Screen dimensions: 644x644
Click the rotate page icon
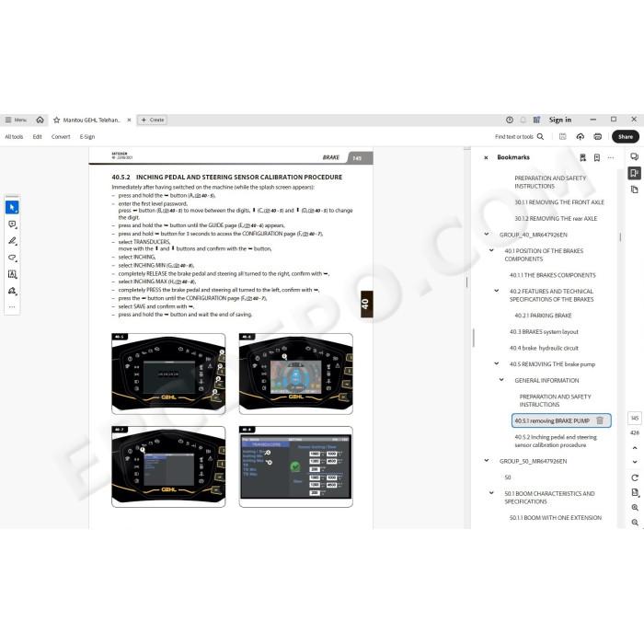point(635,477)
